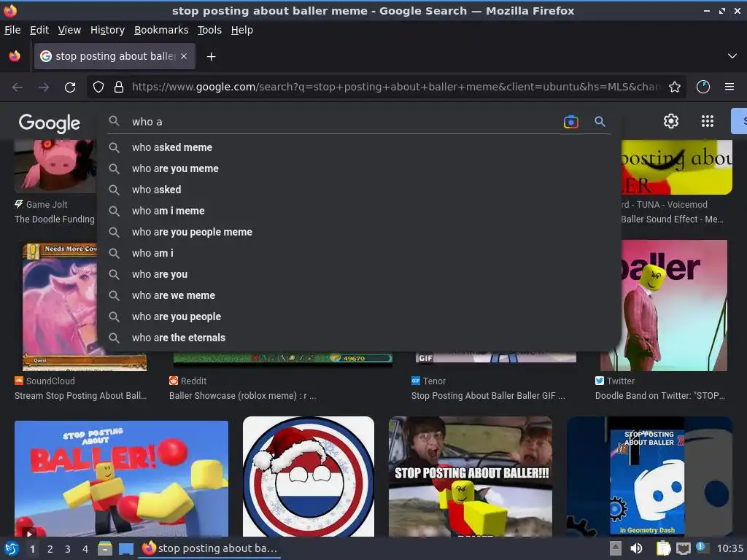Open the file manager taskbar icon
The image size is (747, 560).
pyautogui.click(x=105, y=548)
